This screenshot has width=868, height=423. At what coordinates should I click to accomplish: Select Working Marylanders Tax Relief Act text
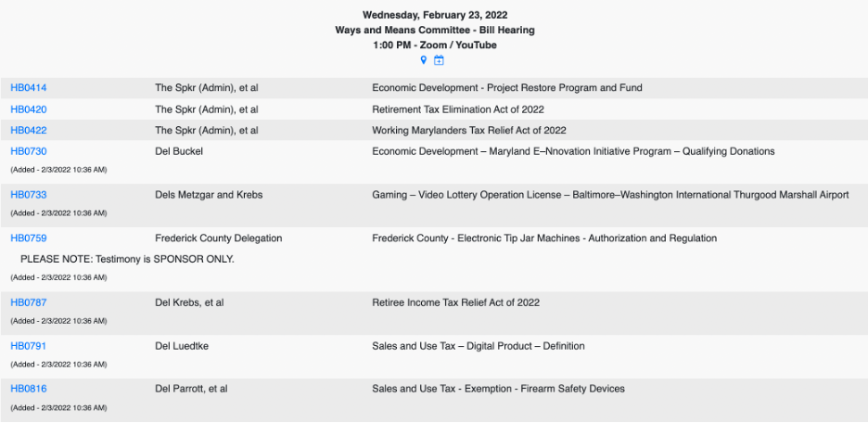(x=468, y=131)
